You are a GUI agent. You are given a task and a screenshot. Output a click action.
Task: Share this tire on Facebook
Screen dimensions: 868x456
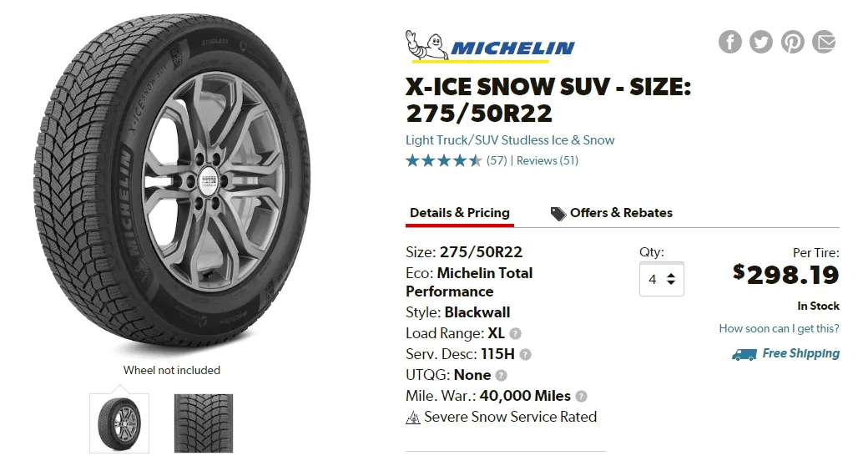click(729, 42)
